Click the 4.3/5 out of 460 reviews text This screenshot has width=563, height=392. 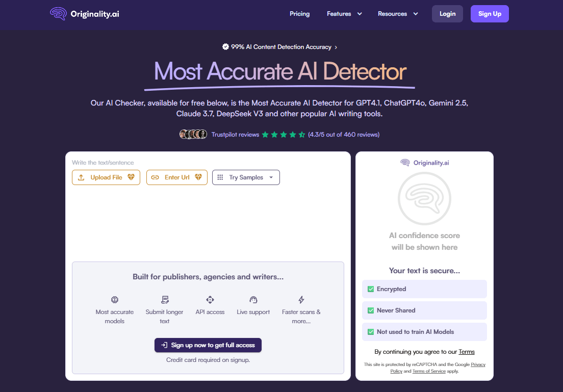click(344, 135)
